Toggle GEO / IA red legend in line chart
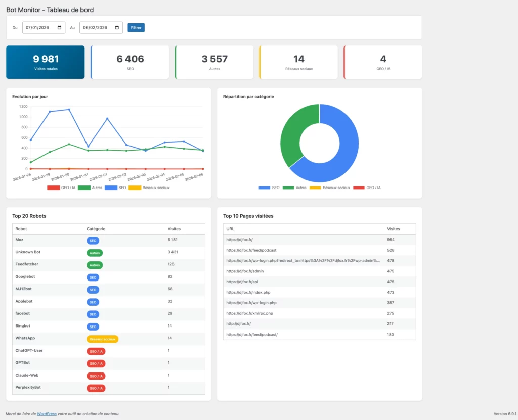 61,188
